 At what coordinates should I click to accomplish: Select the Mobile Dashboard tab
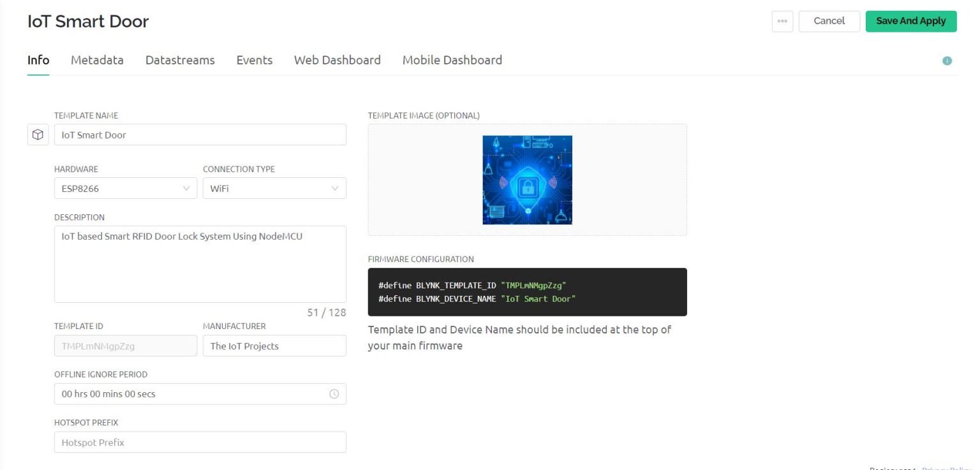tap(452, 60)
